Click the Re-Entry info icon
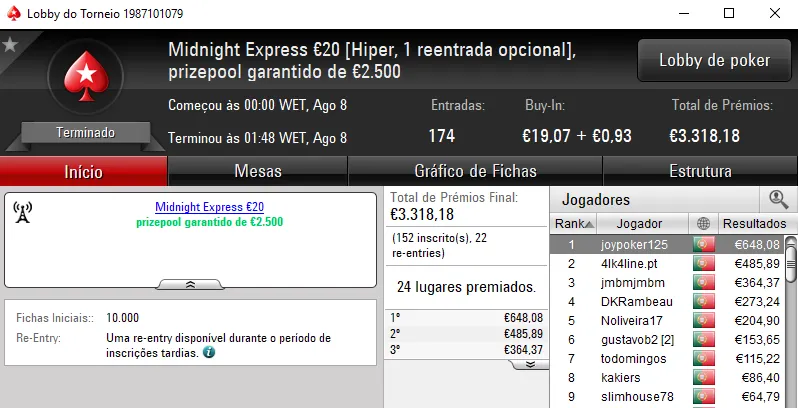This screenshot has height=408, width=798. [x=208, y=353]
